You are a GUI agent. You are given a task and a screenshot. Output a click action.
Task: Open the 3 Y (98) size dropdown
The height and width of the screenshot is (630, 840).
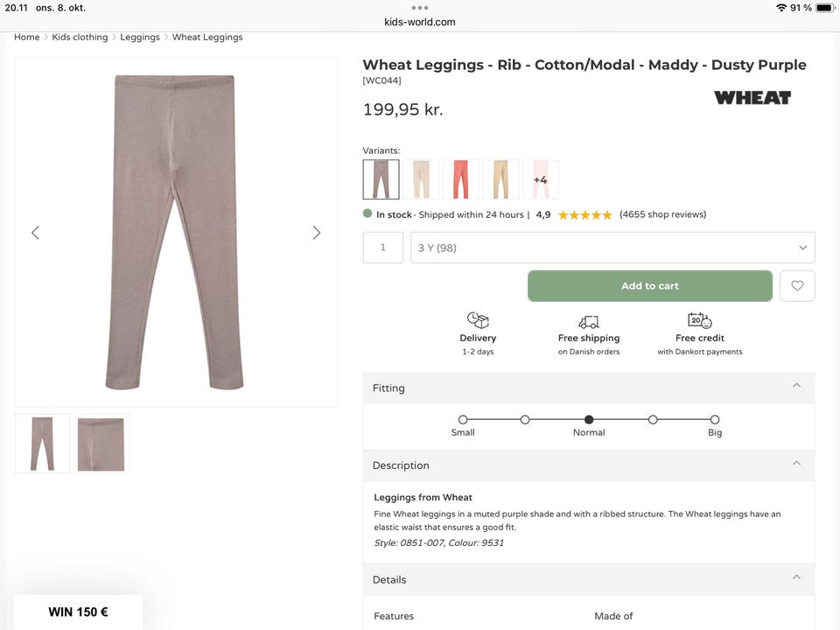[x=612, y=248]
